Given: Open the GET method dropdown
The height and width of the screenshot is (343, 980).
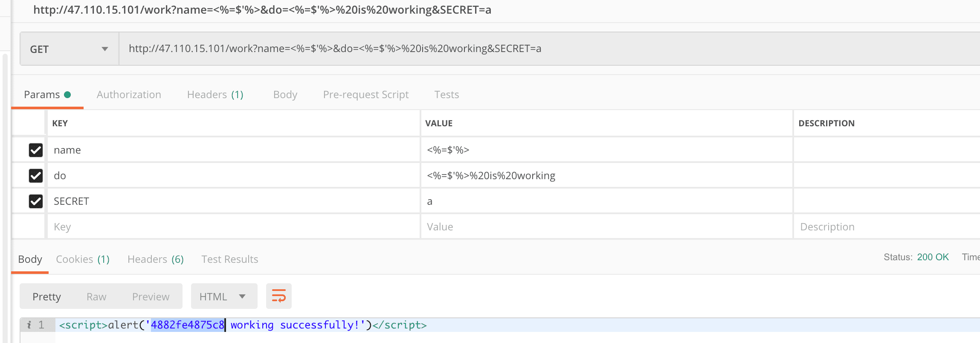Looking at the screenshot, I should pos(69,49).
